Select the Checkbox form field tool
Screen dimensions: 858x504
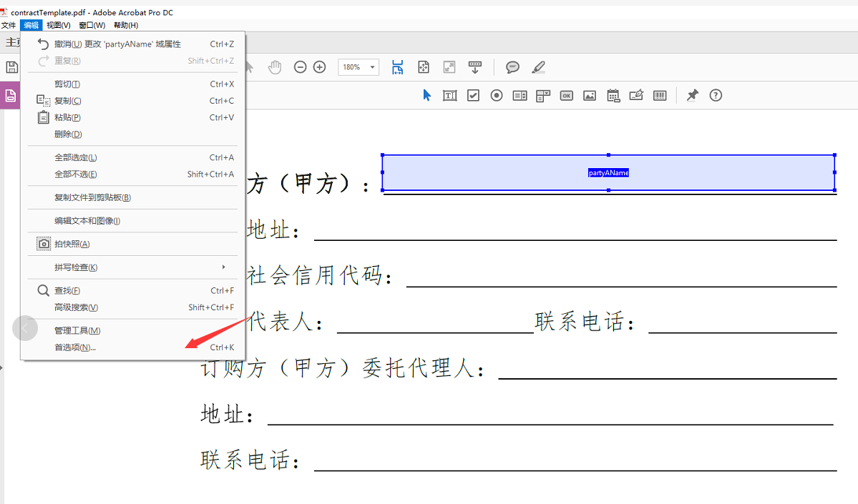473,95
